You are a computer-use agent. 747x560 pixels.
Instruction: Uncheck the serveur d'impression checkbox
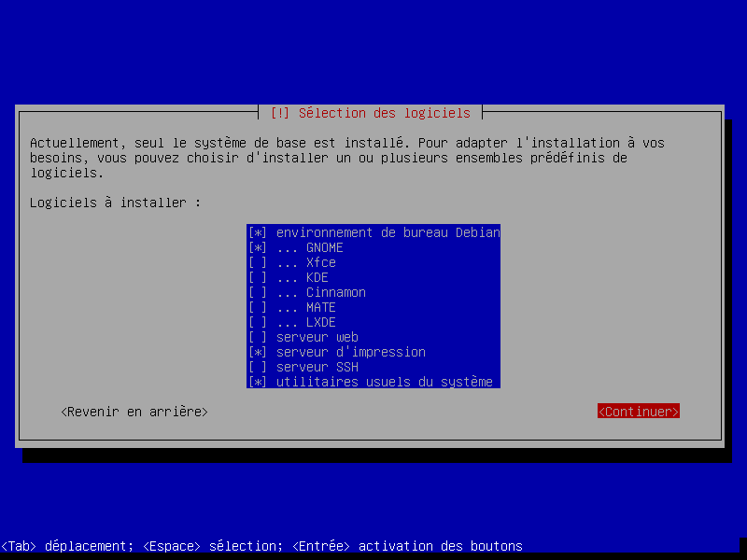(x=258, y=352)
